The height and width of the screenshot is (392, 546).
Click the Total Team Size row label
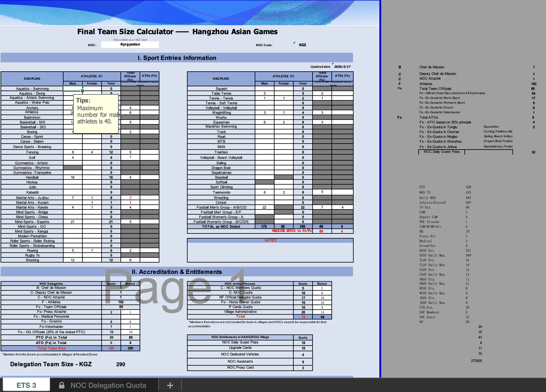52,348
